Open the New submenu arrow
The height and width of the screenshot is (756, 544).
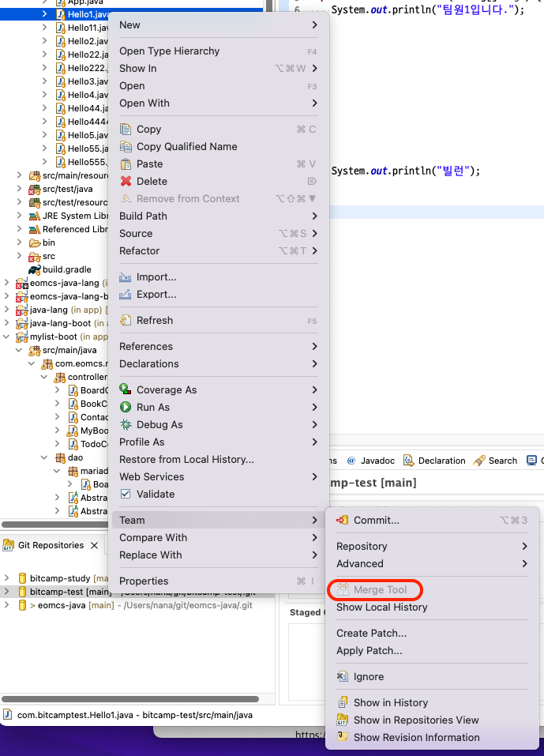coord(315,24)
